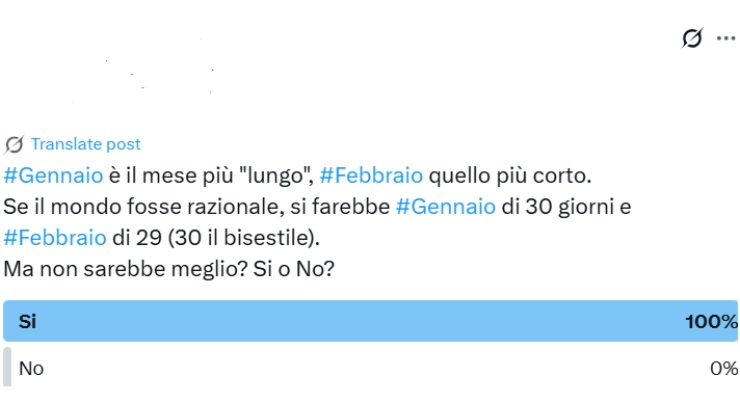Screen dimensions: 740x420
Task: Click the question 'Ma non sarebbe meglio?'
Action: (126, 269)
